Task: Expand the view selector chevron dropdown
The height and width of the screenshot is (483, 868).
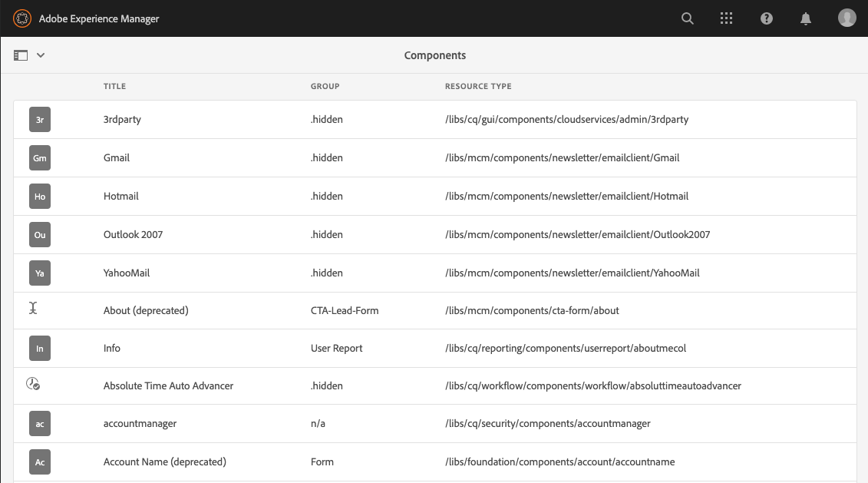Action: [x=40, y=55]
